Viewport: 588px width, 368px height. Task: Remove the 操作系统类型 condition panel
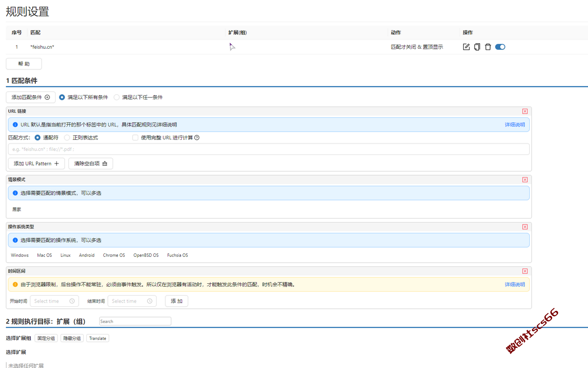coord(525,227)
